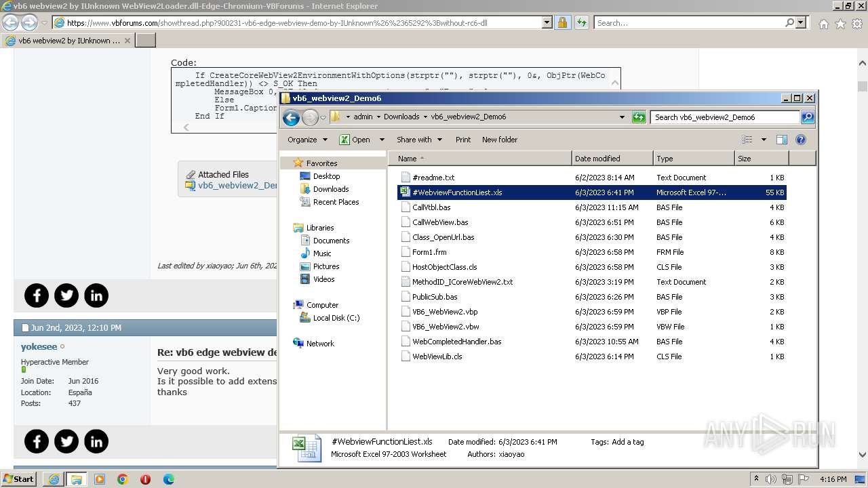Open a new IE tab
Image resolution: width=868 pixels, height=488 pixels.
tap(145, 41)
